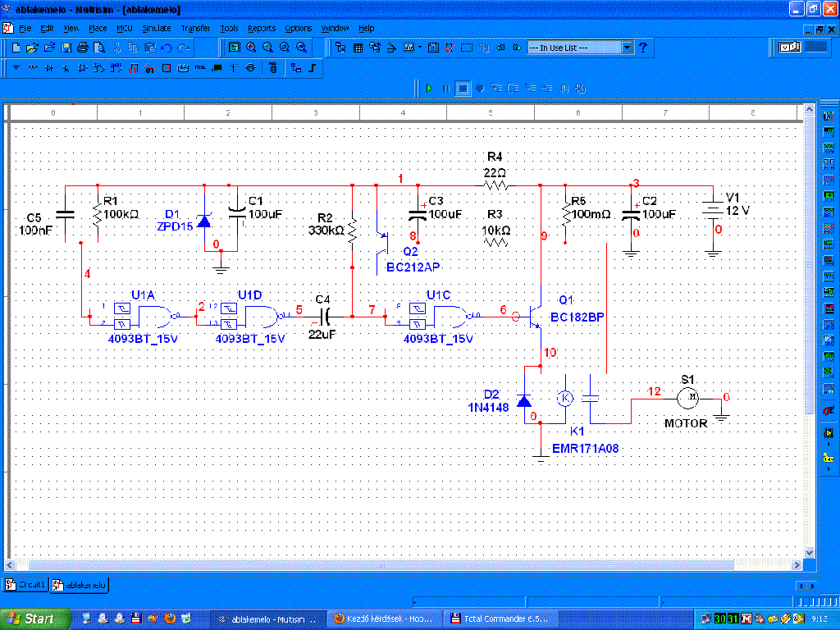Open the Grapher
The height and width of the screenshot is (630, 840).
409,48
